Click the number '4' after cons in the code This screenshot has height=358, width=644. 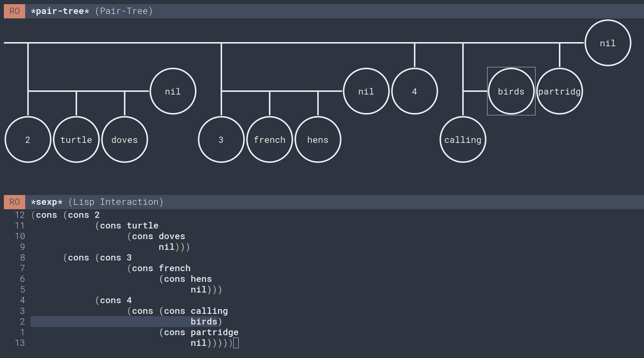click(x=129, y=300)
